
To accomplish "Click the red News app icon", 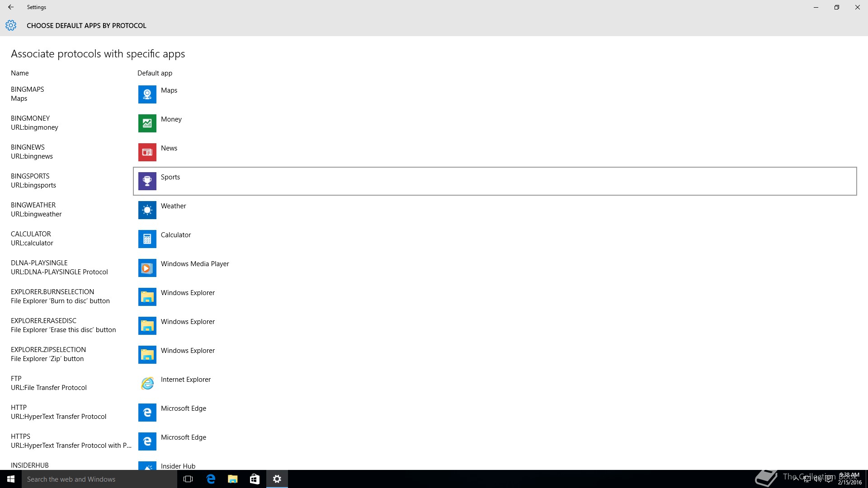I will pyautogui.click(x=147, y=152).
